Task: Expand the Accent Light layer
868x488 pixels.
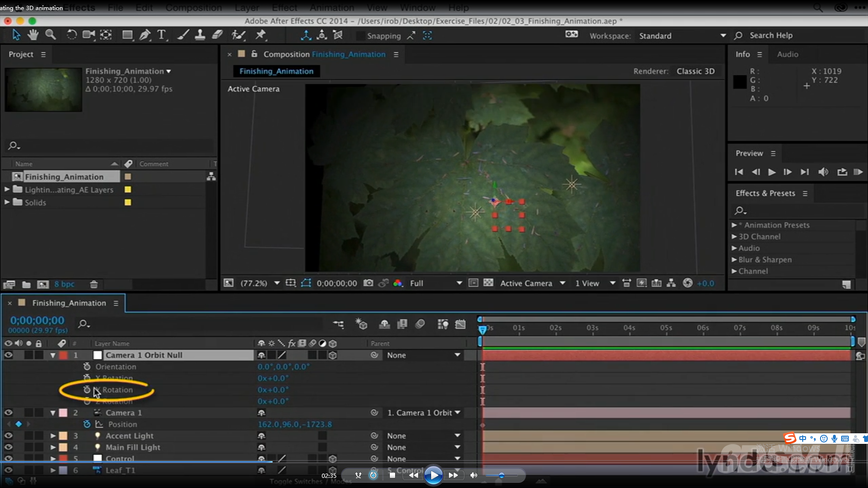Action: (53, 436)
